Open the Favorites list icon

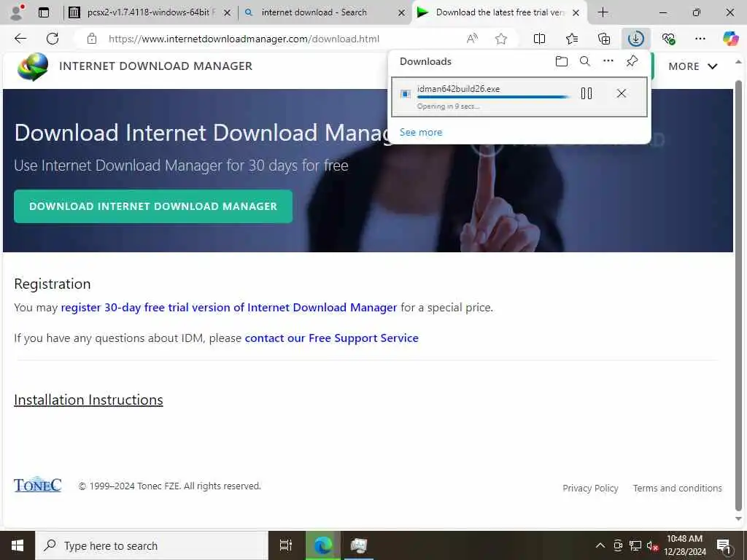[x=572, y=39]
